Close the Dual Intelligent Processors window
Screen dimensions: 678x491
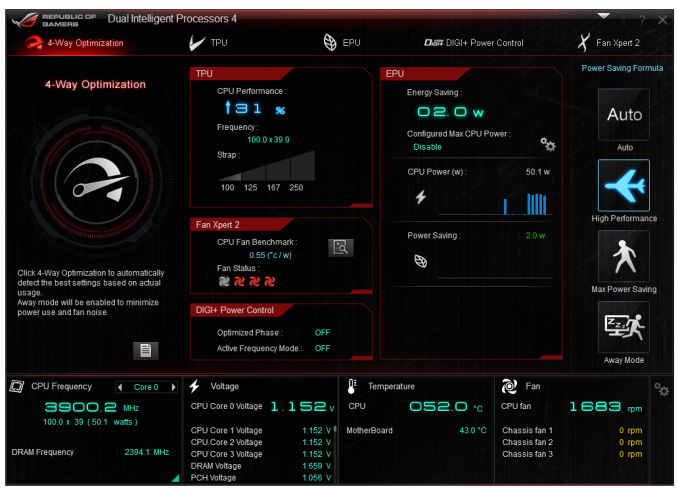[x=662, y=19]
